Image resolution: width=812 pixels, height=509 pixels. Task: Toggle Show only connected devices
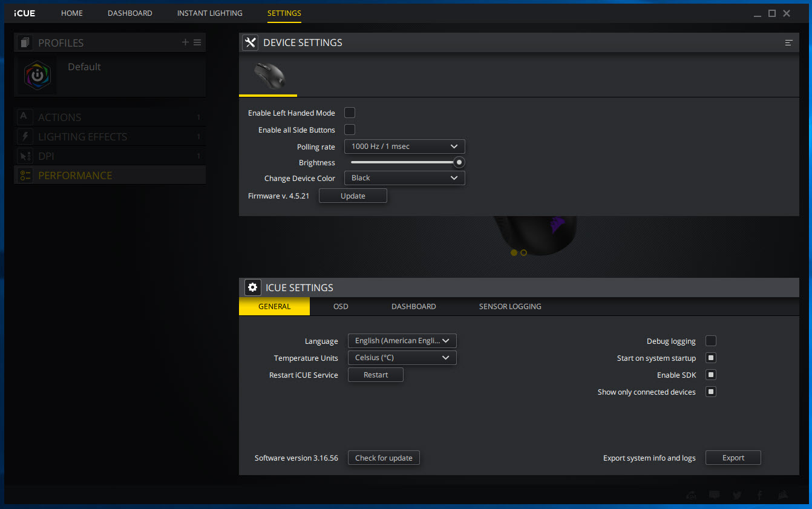pyautogui.click(x=711, y=392)
